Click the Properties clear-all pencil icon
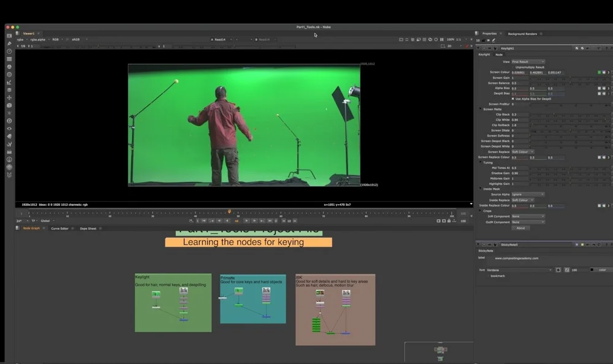 493,40
